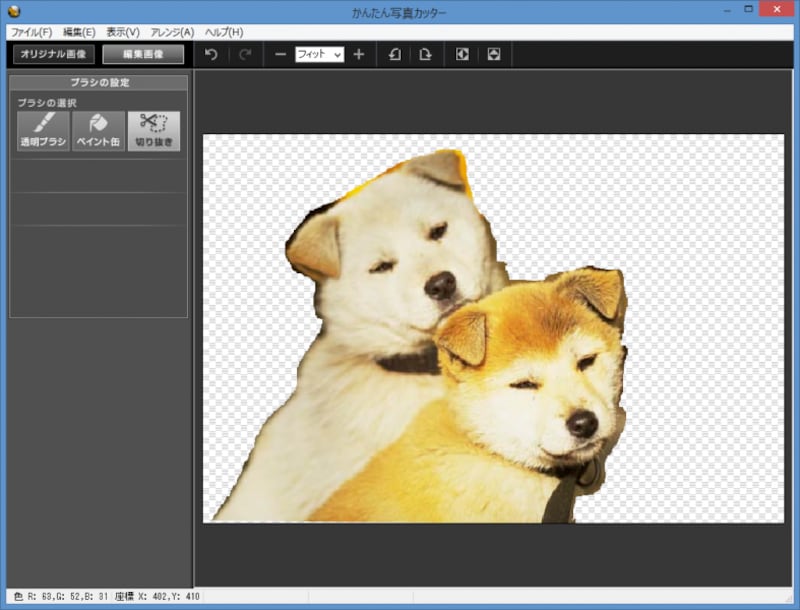Open the ヘルプ(H) menu
The height and width of the screenshot is (610, 800).
click(x=222, y=32)
